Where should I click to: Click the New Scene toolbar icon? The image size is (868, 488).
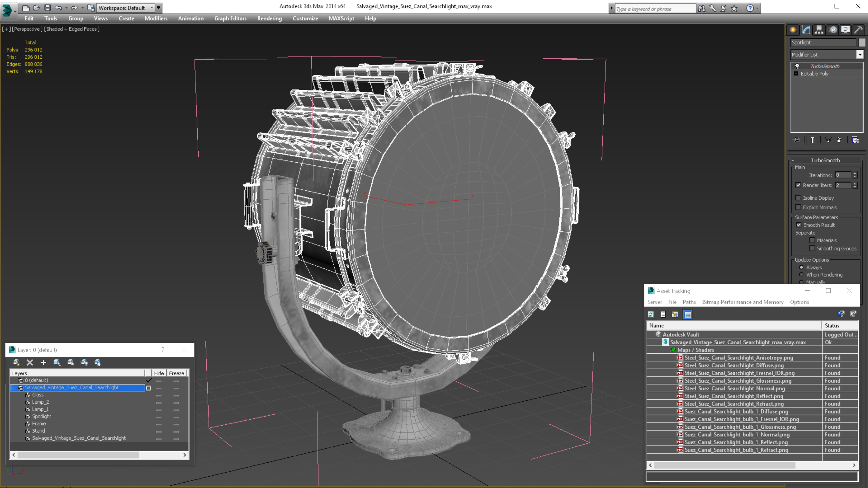coord(26,8)
